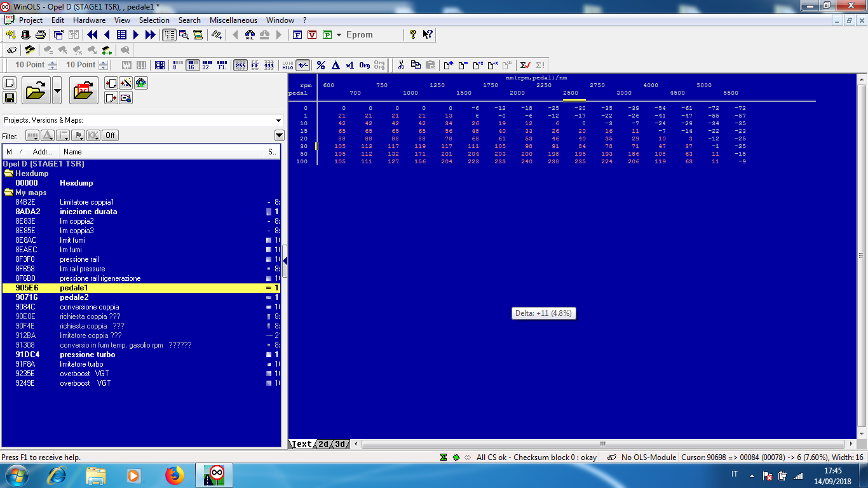Open dropdown arrow beside green P icon
Screen dimensions: 868x488
pos(339,34)
